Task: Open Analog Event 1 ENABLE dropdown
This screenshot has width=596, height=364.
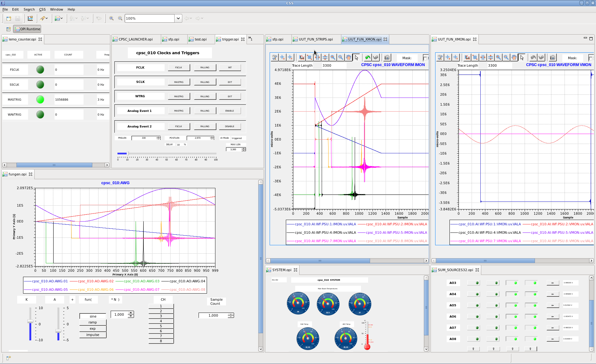Action: 230,111
